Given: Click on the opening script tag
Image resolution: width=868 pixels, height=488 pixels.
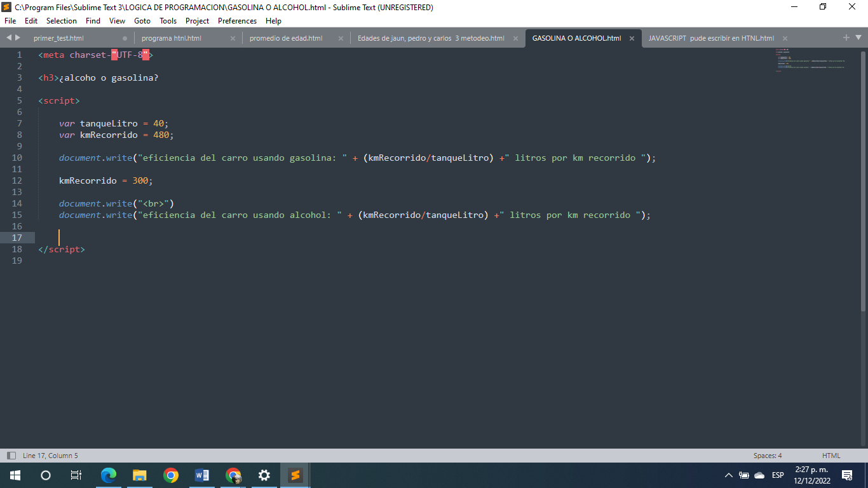Looking at the screenshot, I should pyautogui.click(x=59, y=100).
